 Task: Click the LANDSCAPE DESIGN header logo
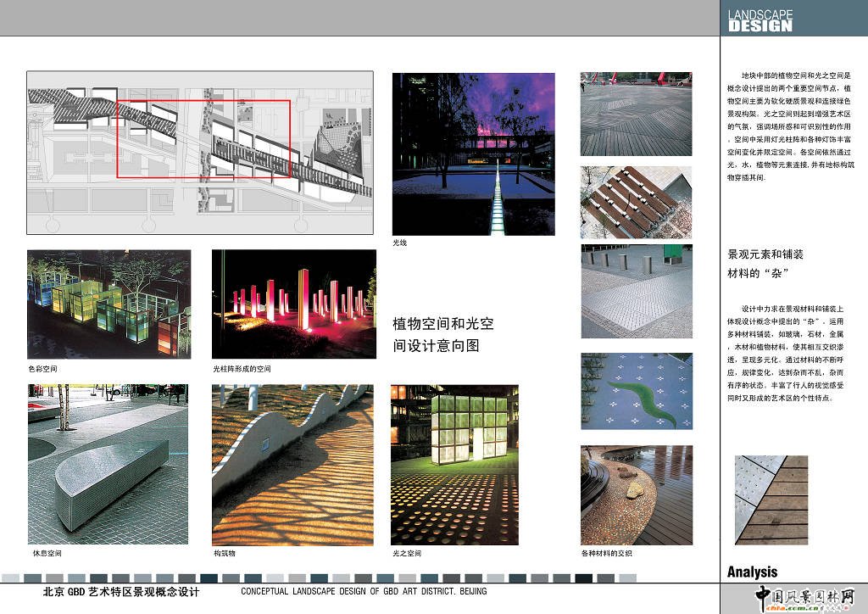coord(760,20)
